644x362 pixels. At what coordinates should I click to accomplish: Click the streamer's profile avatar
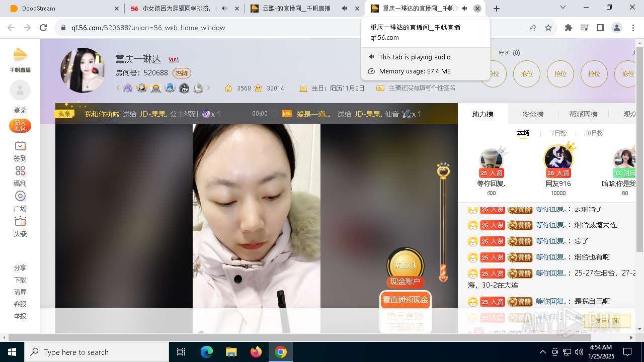point(83,70)
